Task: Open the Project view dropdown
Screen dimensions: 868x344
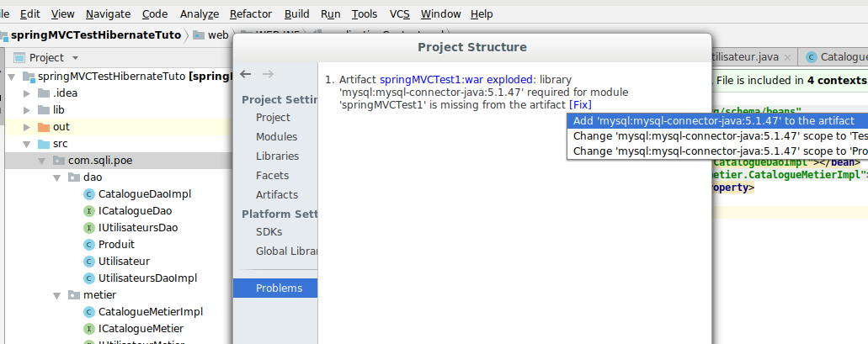Action: [75, 58]
